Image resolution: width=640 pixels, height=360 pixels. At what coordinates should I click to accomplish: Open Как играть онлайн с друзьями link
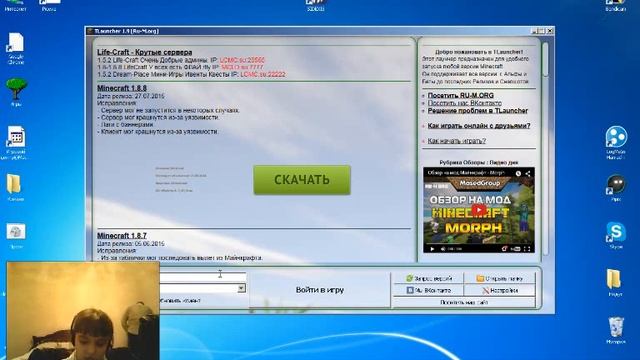tap(479, 126)
